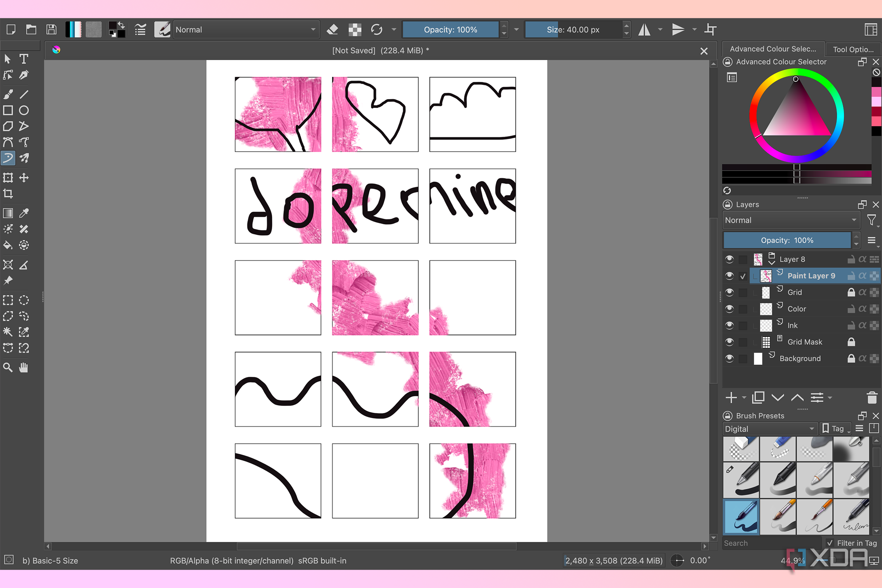Create a new document
This screenshot has width=882, height=588.
(x=11, y=29)
